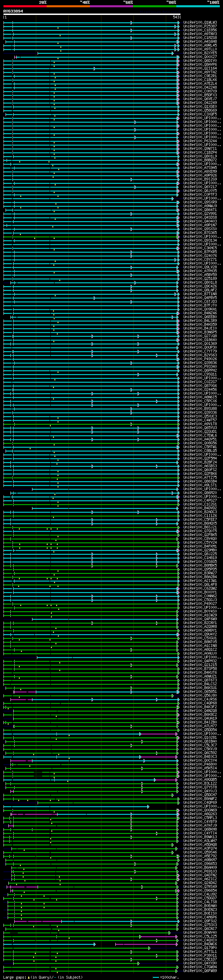Click the mid-row arrowhead on the Q2I164 alignment
Screen dimensions: 223x980
(94, 68)
